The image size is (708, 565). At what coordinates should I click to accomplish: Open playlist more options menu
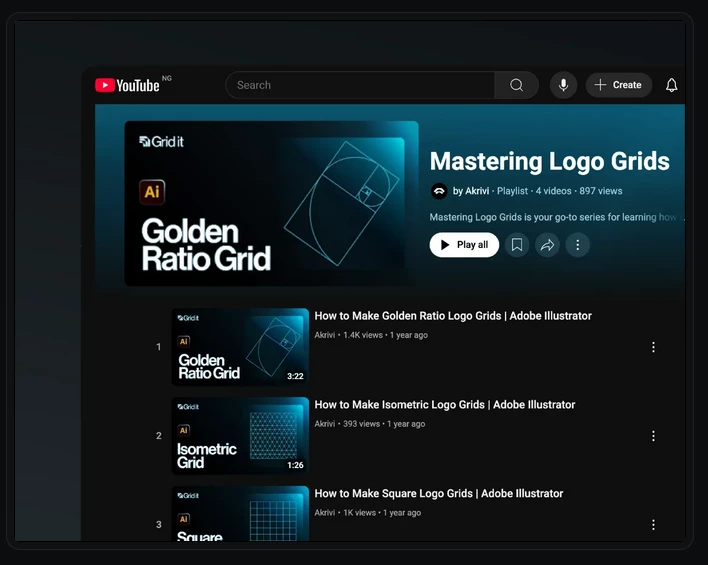click(x=578, y=245)
